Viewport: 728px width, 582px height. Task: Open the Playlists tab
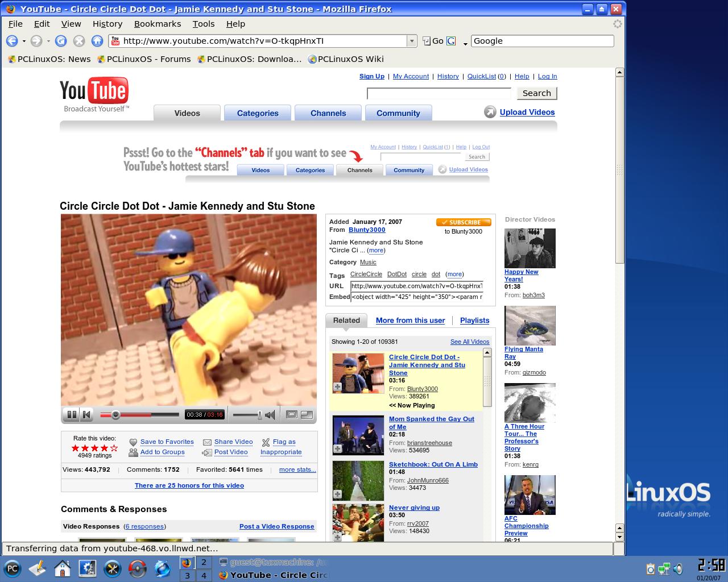tap(475, 321)
